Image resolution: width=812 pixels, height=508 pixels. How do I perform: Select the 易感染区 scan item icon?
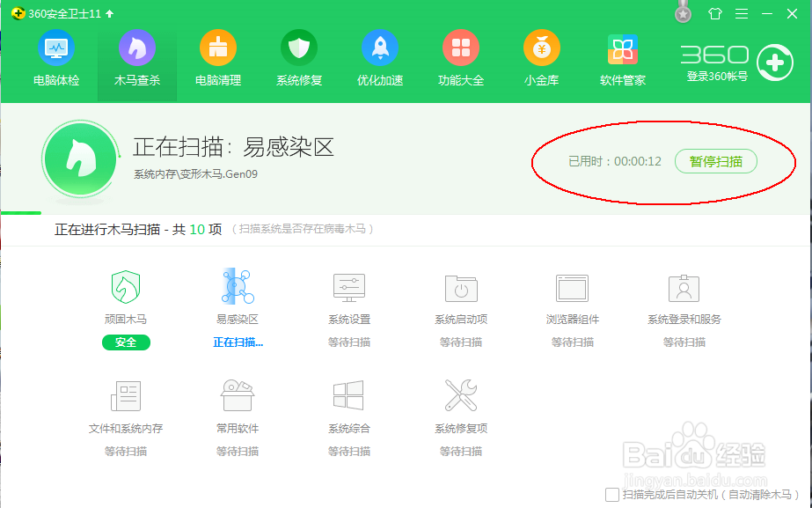point(238,286)
